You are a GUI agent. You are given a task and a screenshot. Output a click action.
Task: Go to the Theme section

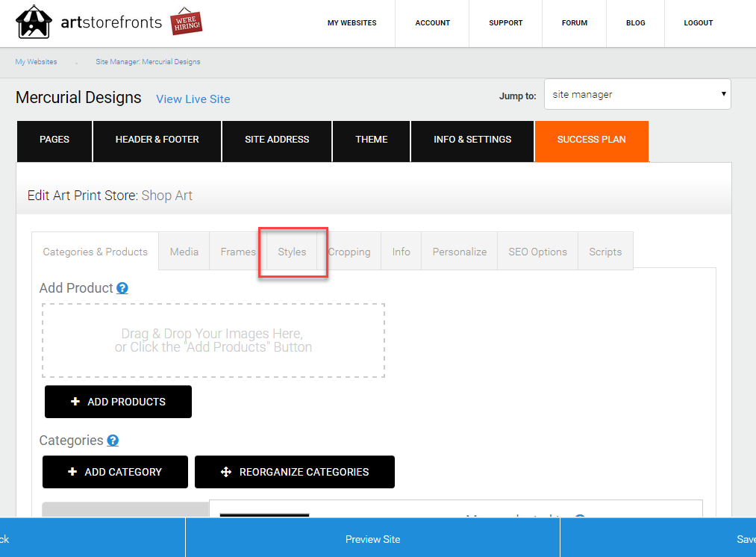click(x=371, y=140)
